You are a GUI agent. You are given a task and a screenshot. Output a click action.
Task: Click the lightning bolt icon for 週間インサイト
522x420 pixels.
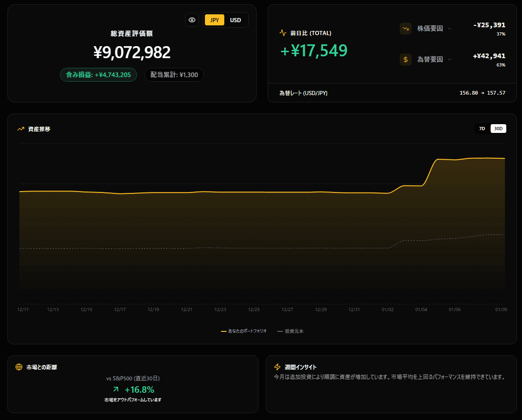[277, 367]
